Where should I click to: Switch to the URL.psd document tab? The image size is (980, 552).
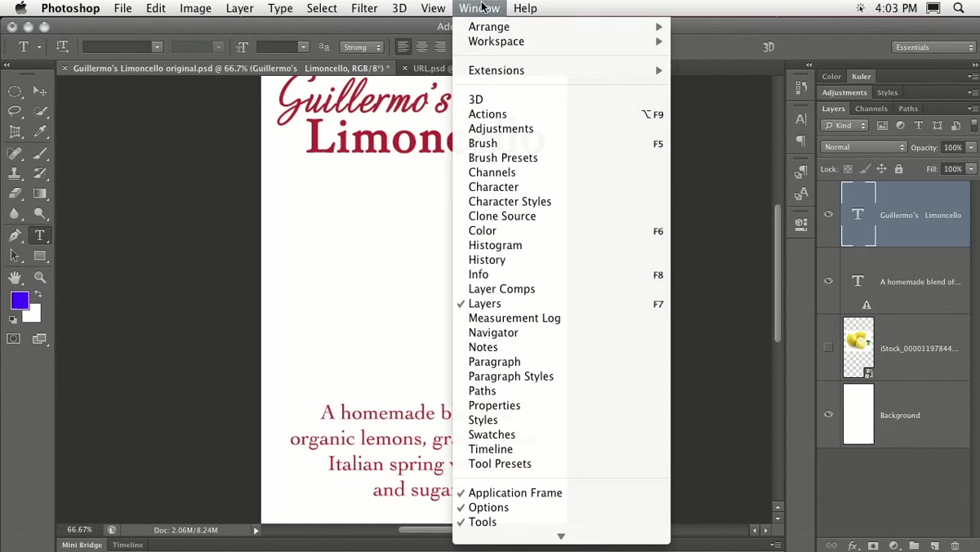pos(424,69)
